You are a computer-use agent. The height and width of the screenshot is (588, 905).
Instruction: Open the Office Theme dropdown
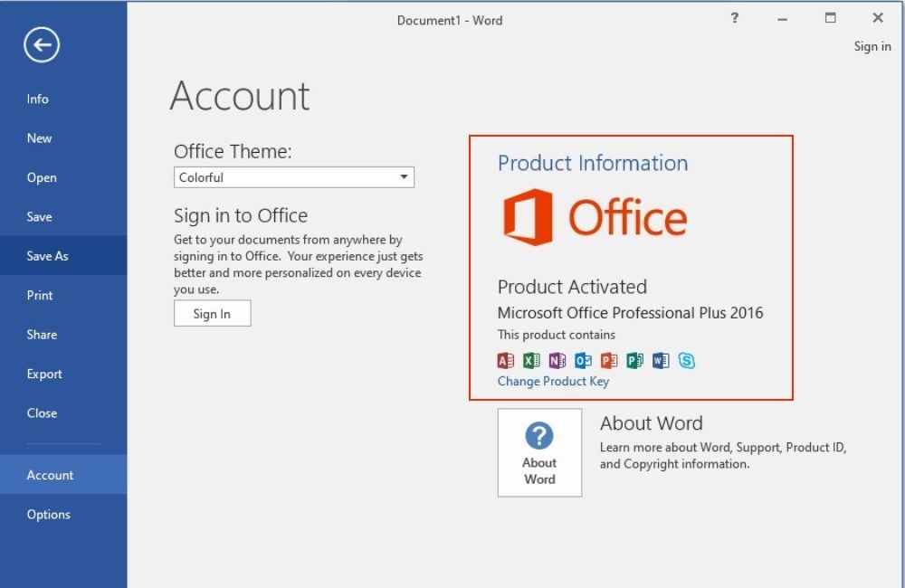tap(294, 177)
